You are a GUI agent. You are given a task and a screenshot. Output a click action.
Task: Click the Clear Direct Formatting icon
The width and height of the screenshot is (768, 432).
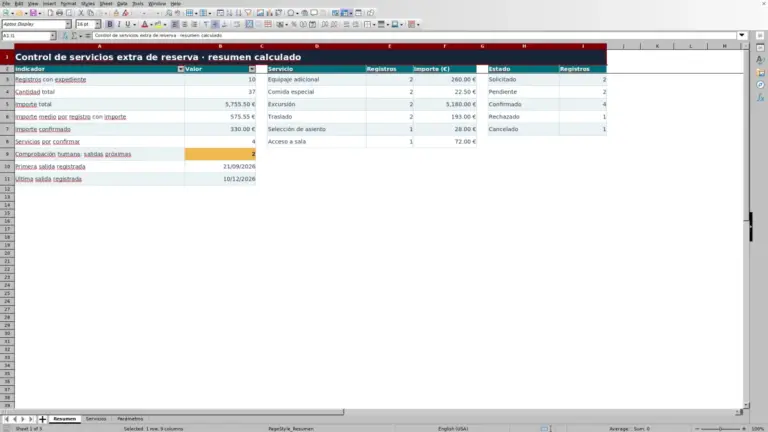point(125,13)
